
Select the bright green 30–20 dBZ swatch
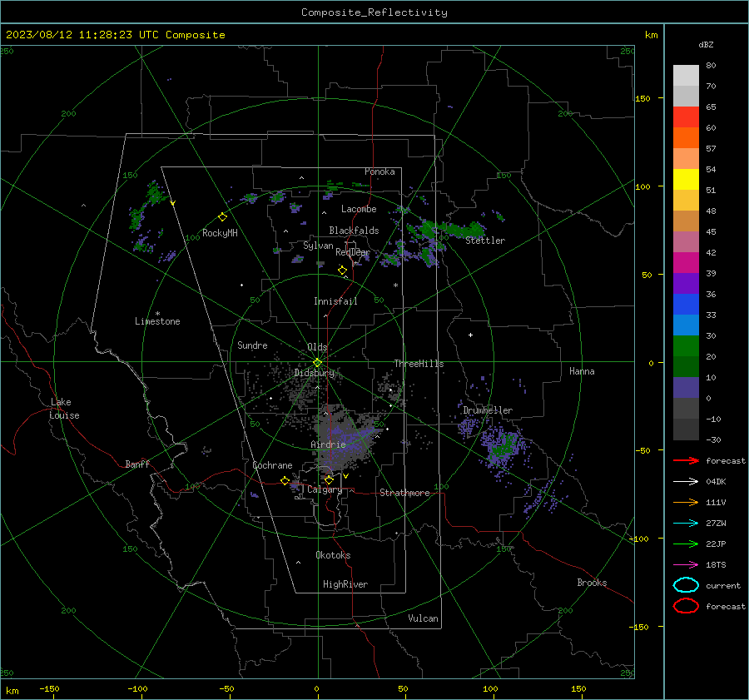click(686, 346)
